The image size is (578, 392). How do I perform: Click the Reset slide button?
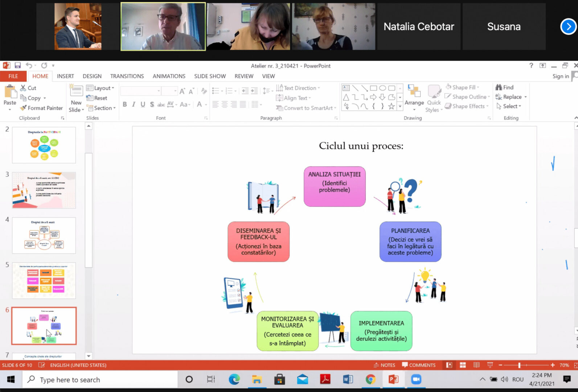tap(97, 98)
